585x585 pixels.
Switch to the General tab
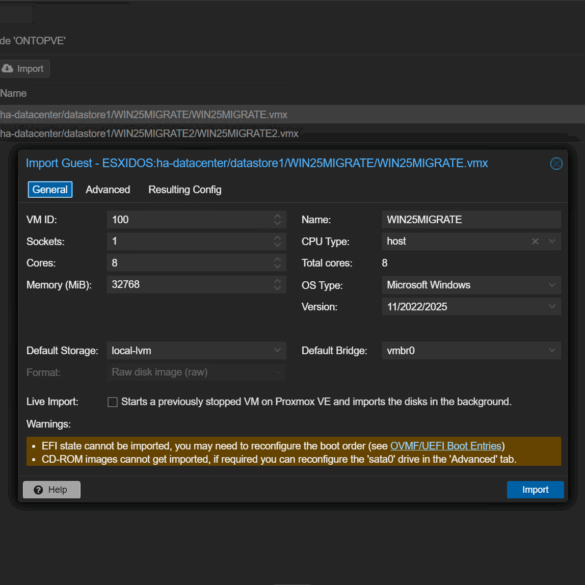50,190
